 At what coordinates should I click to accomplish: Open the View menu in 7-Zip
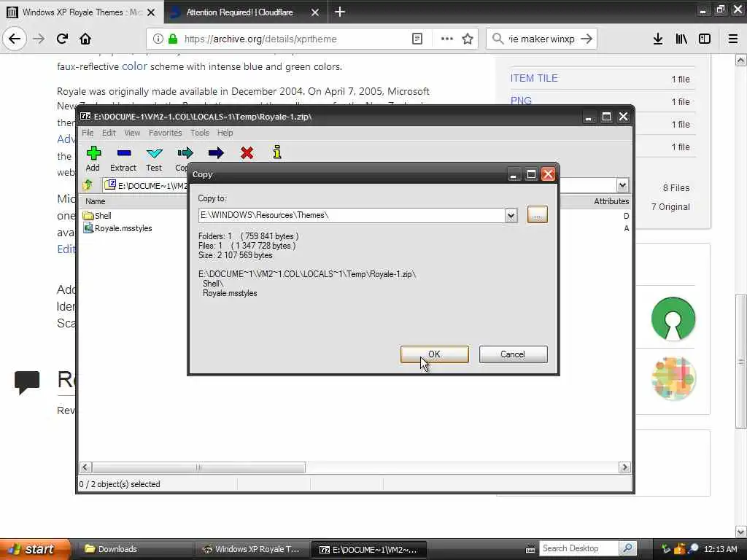pyautogui.click(x=132, y=133)
